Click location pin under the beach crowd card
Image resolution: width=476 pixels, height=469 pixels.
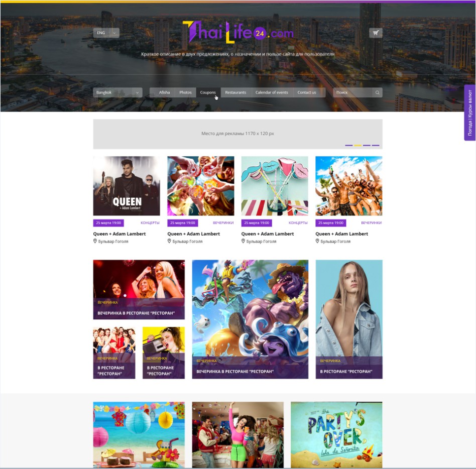tap(317, 241)
